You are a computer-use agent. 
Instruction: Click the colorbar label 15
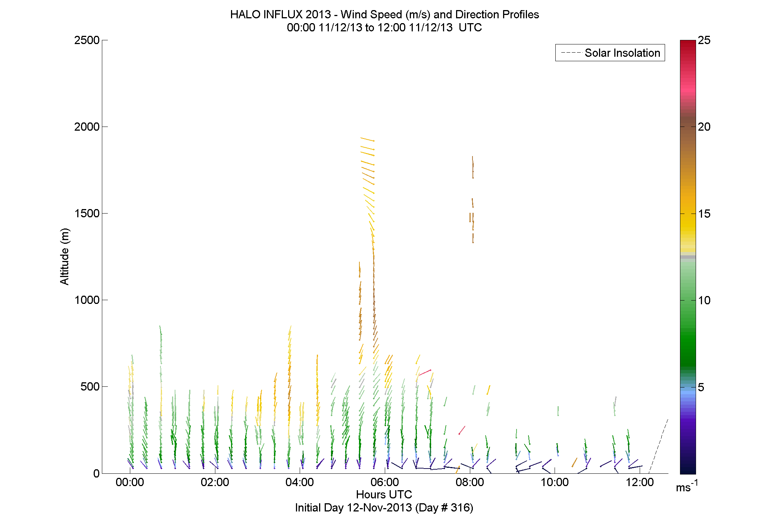(704, 214)
